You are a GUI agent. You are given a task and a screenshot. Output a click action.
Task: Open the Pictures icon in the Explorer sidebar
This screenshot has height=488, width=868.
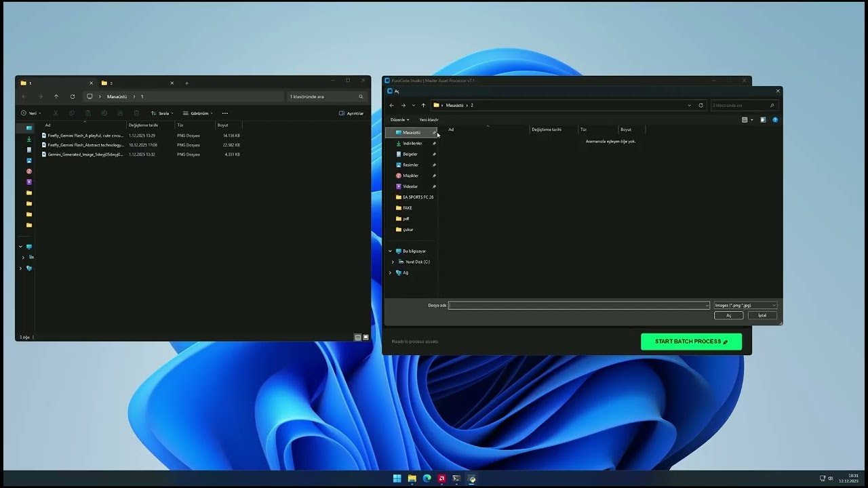[29, 161]
